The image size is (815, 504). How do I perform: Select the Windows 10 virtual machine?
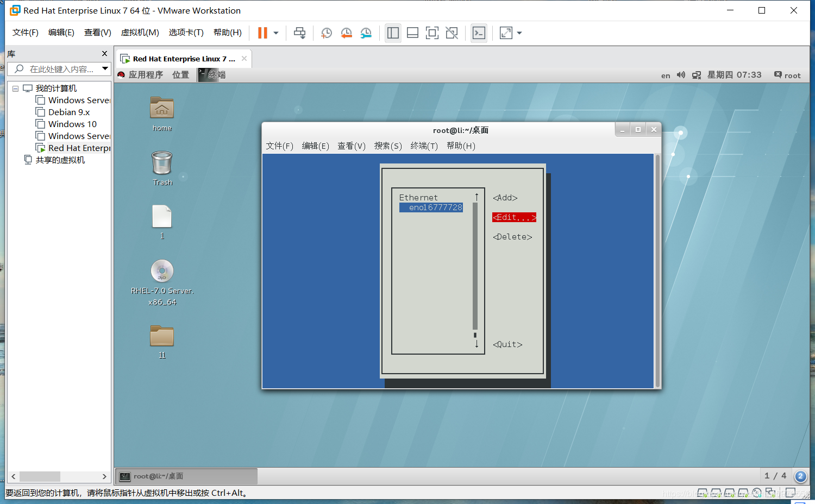pyautogui.click(x=72, y=124)
